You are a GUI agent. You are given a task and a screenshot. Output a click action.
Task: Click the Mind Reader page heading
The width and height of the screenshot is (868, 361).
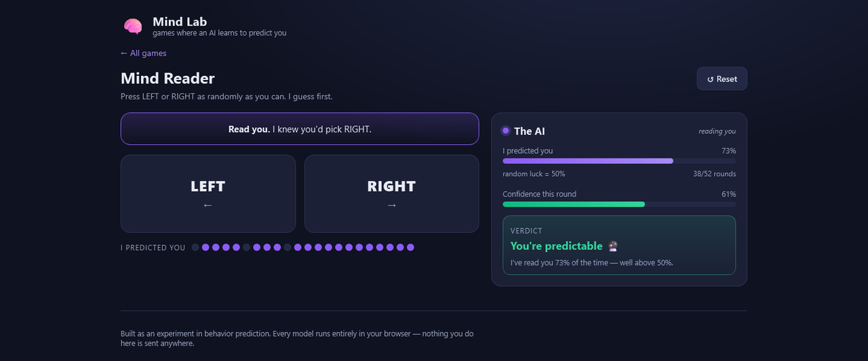(x=167, y=79)
